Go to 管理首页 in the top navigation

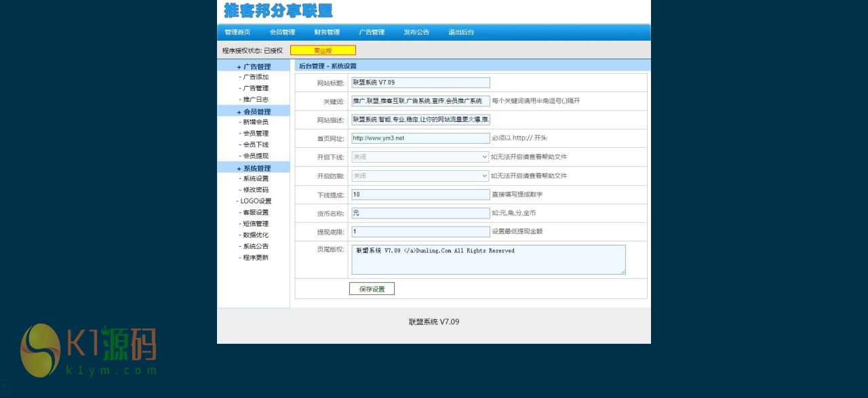237,33
